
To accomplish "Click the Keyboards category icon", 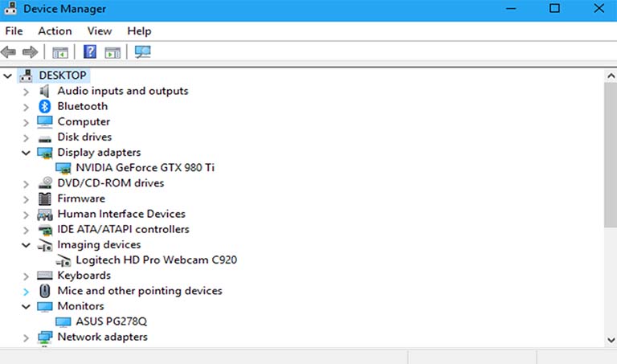I will [44, 276].
